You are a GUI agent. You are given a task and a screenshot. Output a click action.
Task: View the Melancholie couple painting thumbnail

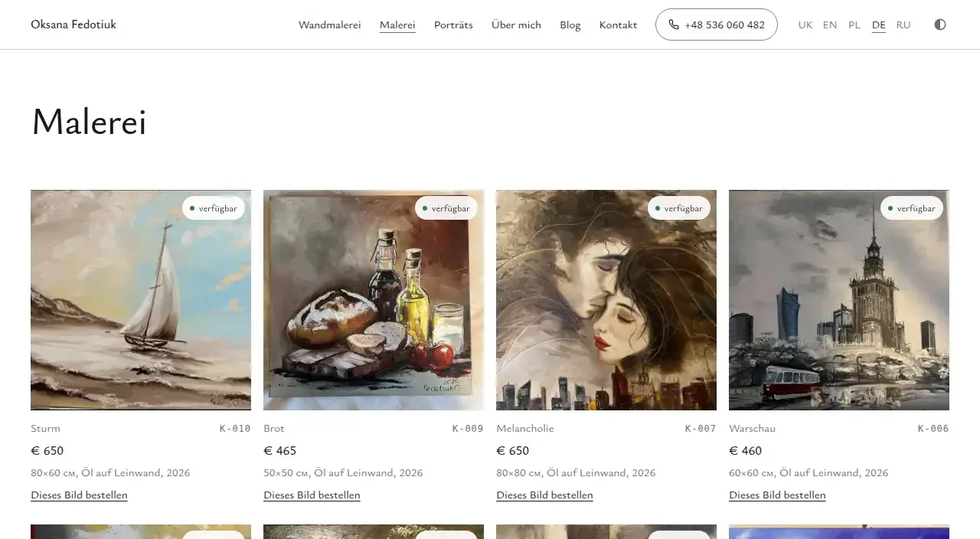[606, 300]
